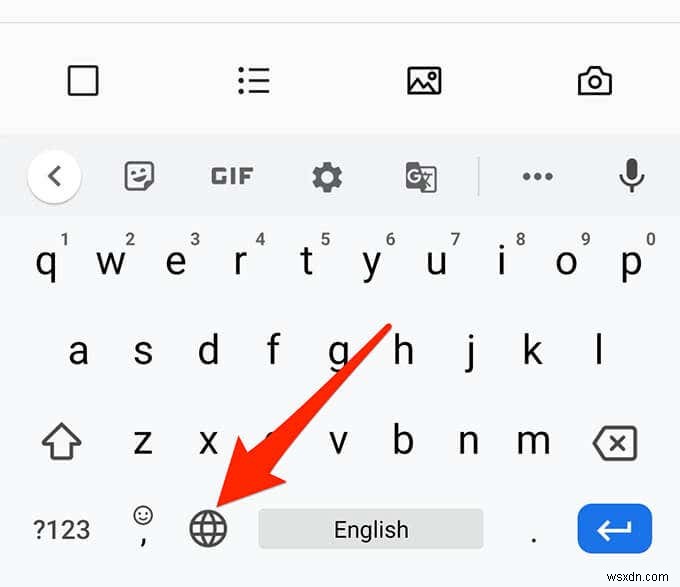Toggle the Shift key arrow

point(62,441)
